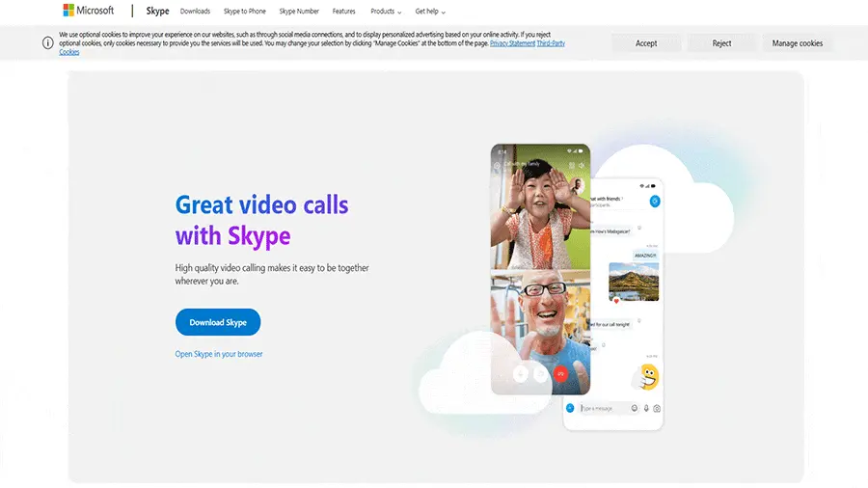Image resolution: width=868 pixels, height=488 pixels.
Task: Click the Download Skype button
Action: pyautogui.click(x=218, y=322)
